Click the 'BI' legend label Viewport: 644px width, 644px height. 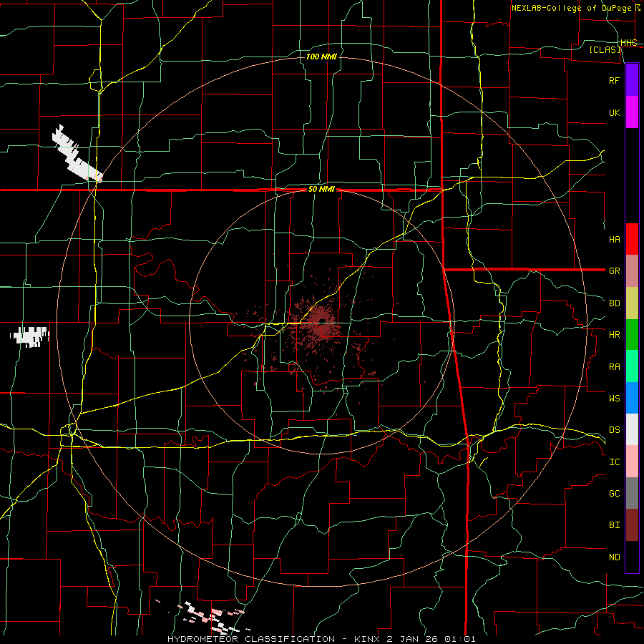614,525
